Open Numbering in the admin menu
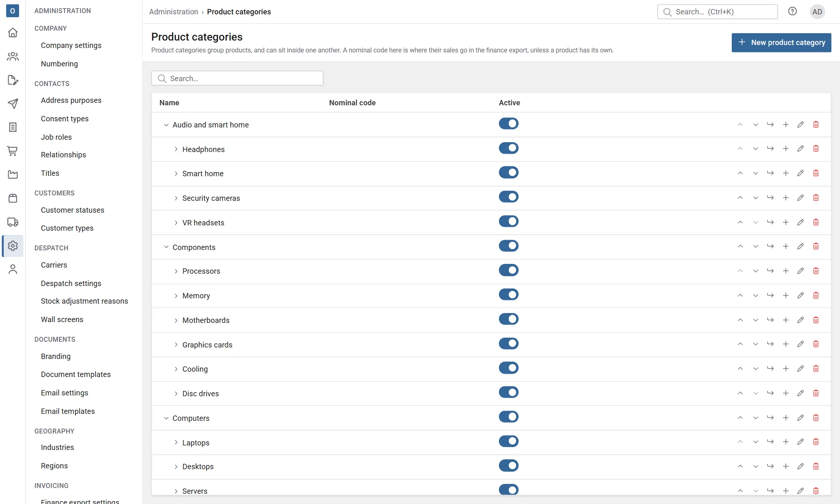840x504 pixels. [x=59, y=64]
